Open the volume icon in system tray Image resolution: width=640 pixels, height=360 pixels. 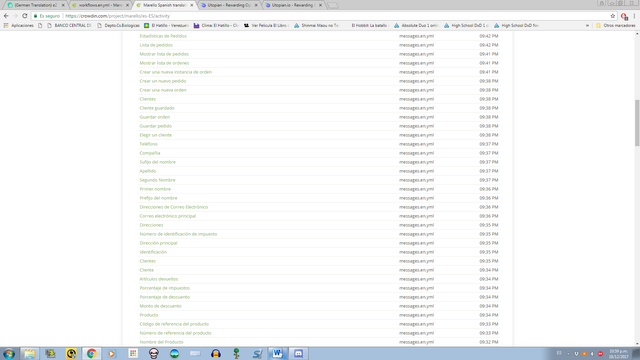click(592, 354)
